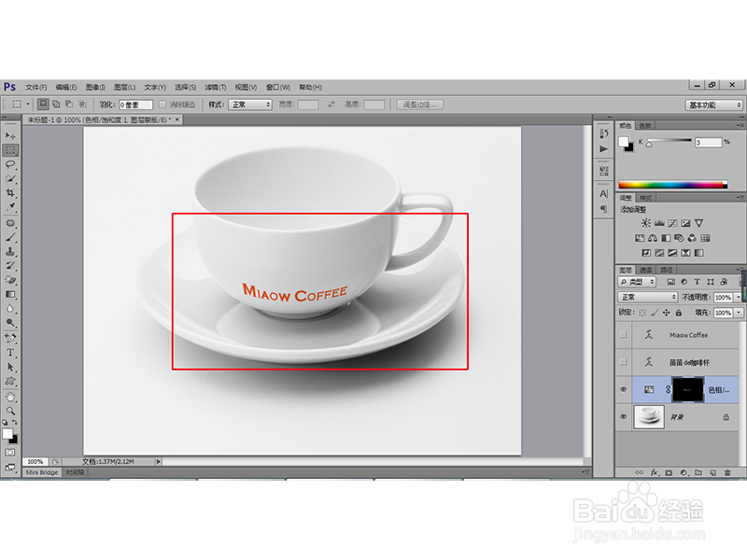Select the Clone Stamp tool

click(x=10, y=251)
